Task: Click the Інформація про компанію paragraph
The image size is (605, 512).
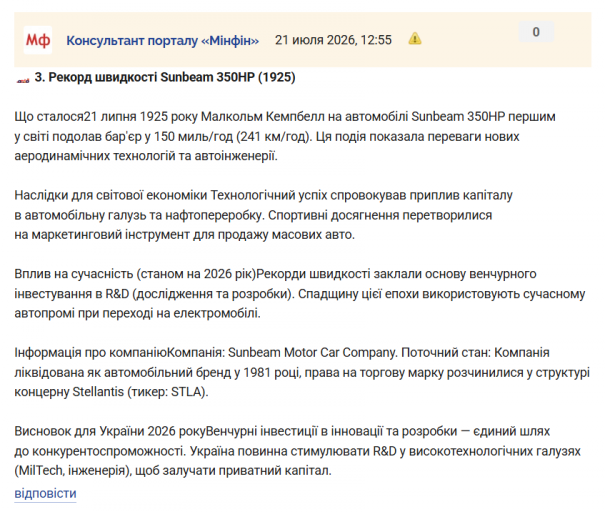Action: [x=302, y=372]
